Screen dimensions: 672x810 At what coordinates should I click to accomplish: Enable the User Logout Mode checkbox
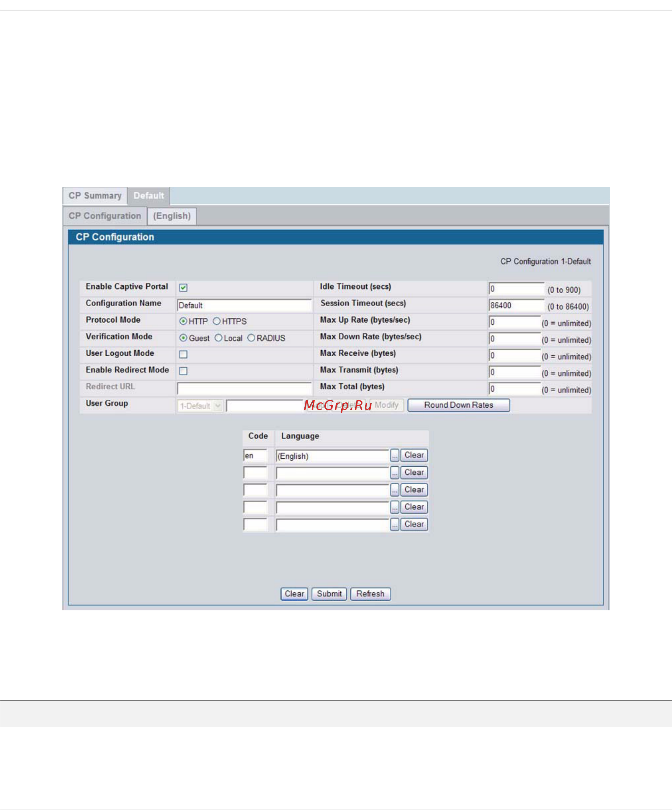click(183, 354)
